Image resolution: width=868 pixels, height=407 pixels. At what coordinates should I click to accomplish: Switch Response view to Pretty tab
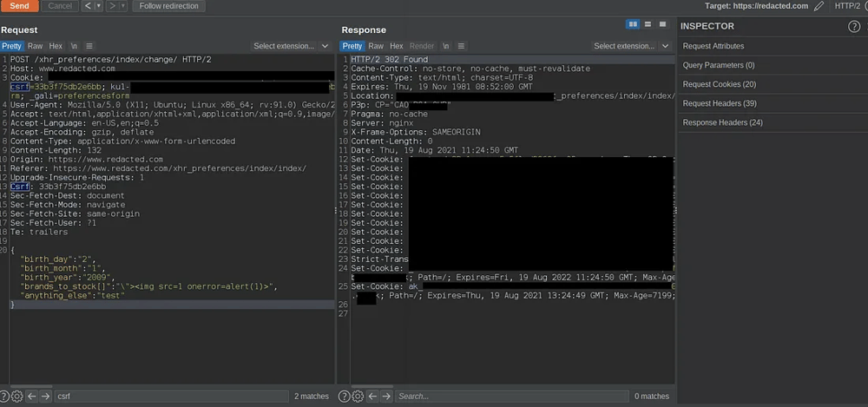(x=352, y=46)
